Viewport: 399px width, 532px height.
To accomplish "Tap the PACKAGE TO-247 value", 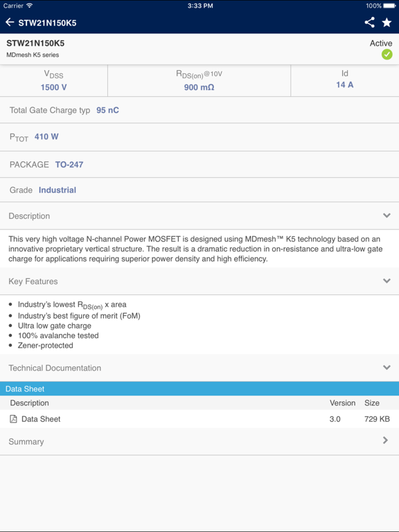I will [69, 165].
